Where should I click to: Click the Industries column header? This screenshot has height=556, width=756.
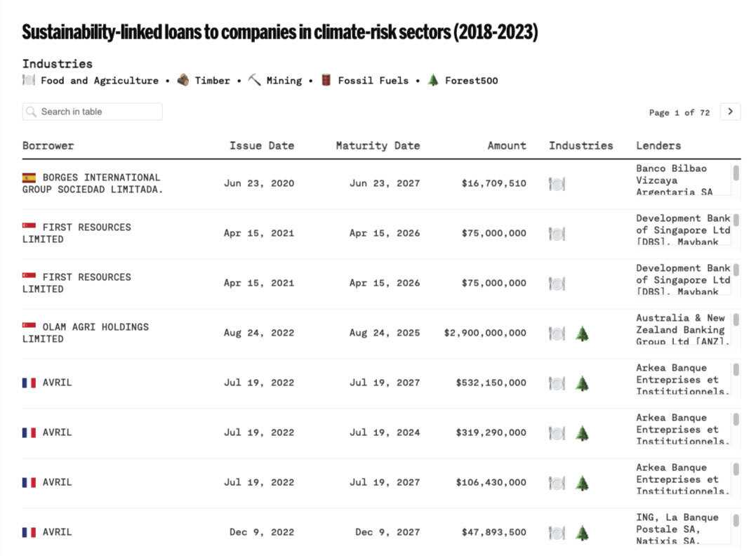(581, 146)
